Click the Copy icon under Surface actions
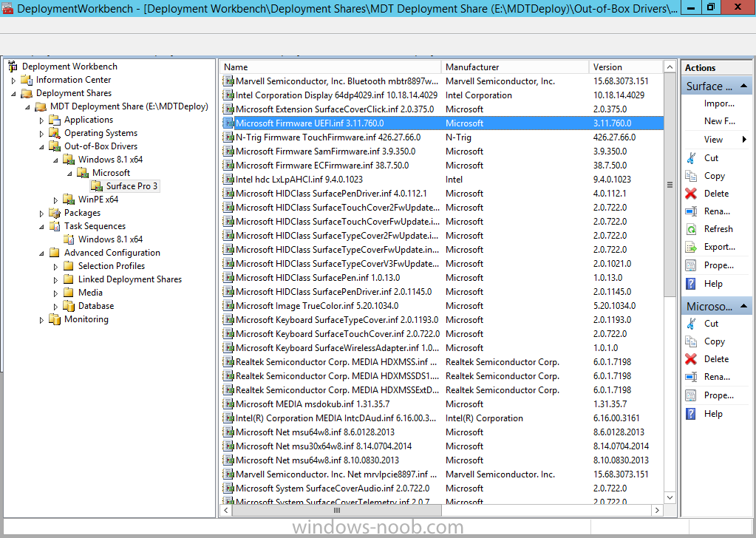This screenshot has height=538, width=756. pos(691,175)
